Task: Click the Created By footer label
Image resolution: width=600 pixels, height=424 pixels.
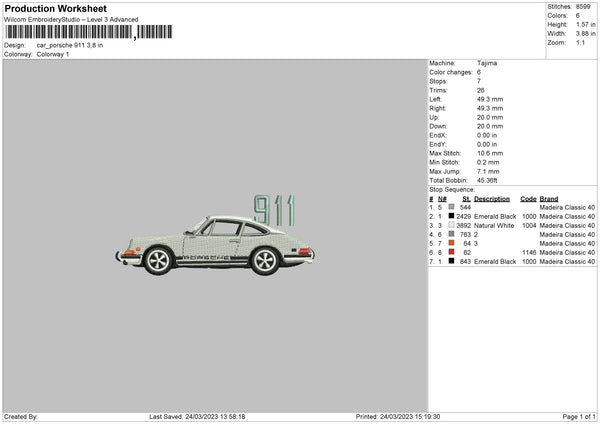Action: point(21,417)
